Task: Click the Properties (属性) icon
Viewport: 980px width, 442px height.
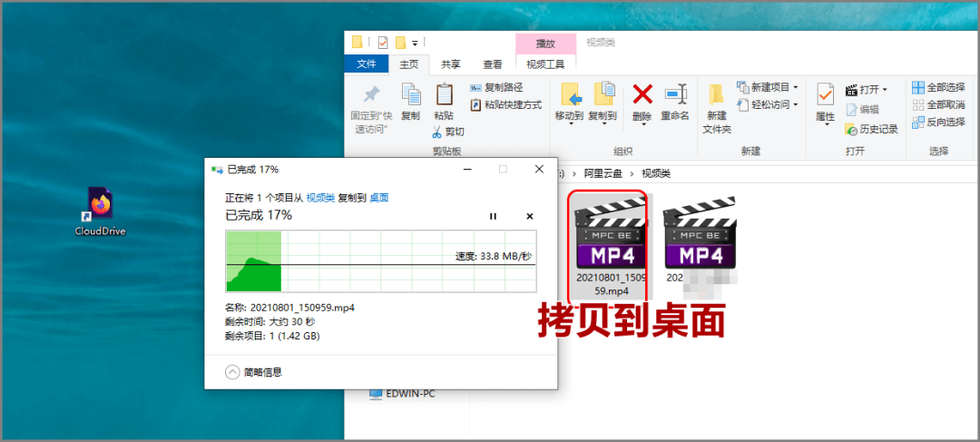Action: click(825, 94)
